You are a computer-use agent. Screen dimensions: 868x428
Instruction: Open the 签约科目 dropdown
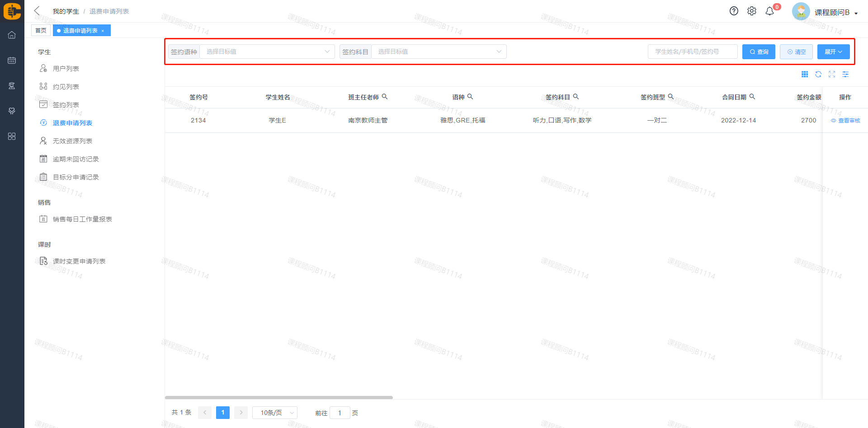click(439, 52)
